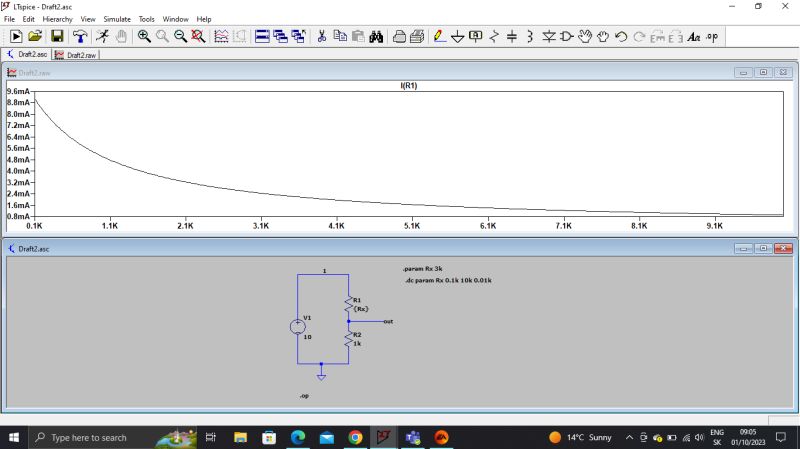Click resistor R1 in the schematic
The width and height of the screenshot is (800, 449).
pyautogui.click(x=349, y=304)
